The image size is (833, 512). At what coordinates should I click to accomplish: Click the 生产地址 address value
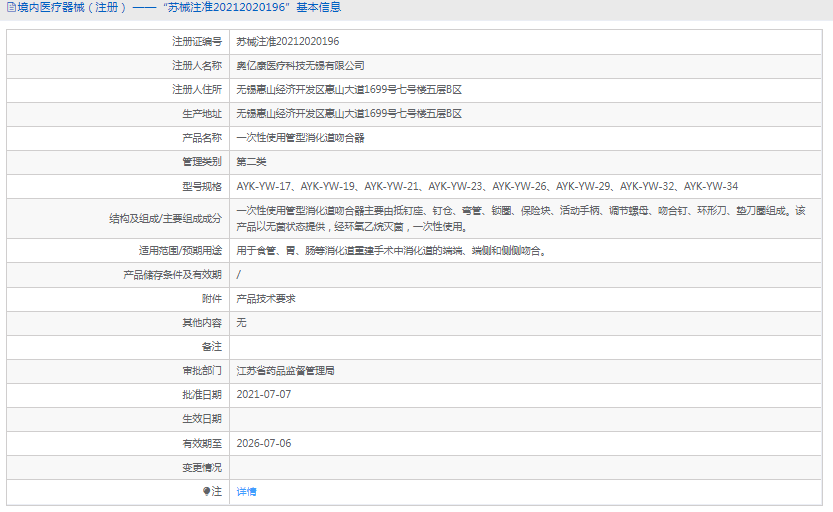pos(349,114)
